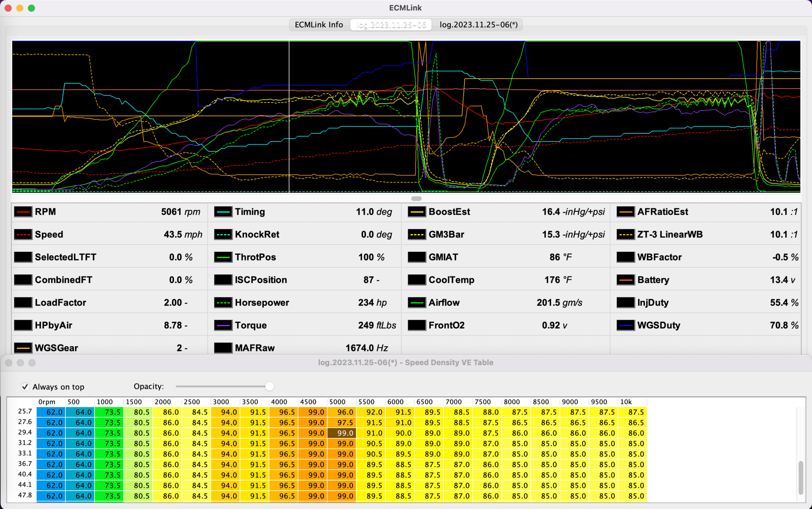Click the BoostEst yellow line swatch
Screen dimensions: 812x509
click(x=417, y=212)
